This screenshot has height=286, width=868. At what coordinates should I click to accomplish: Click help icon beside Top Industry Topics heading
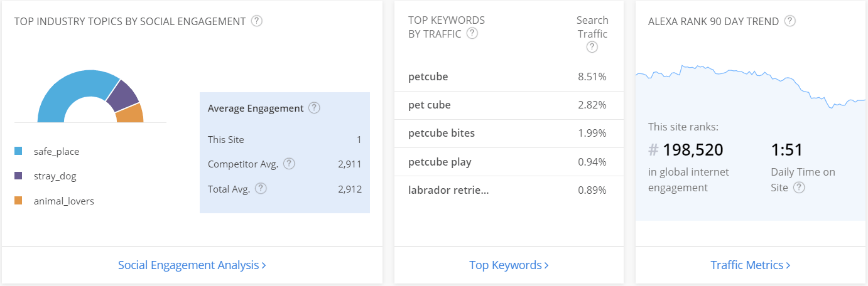click(256, 21)
